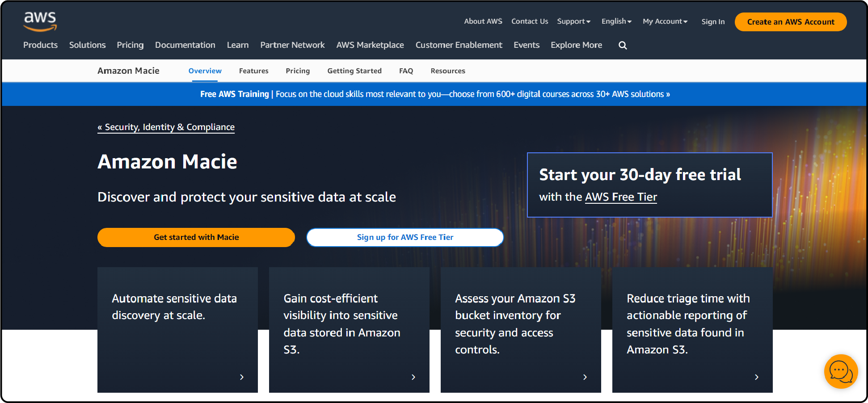Click arrow on Reduce triage time card

[757, 377]
